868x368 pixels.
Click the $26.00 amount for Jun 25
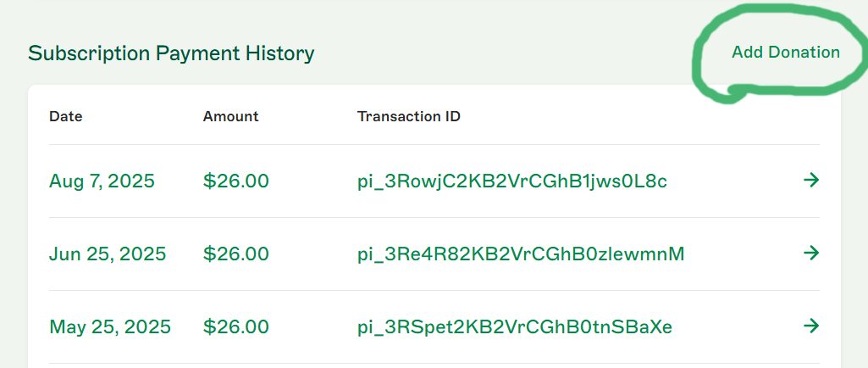(236, 254)
